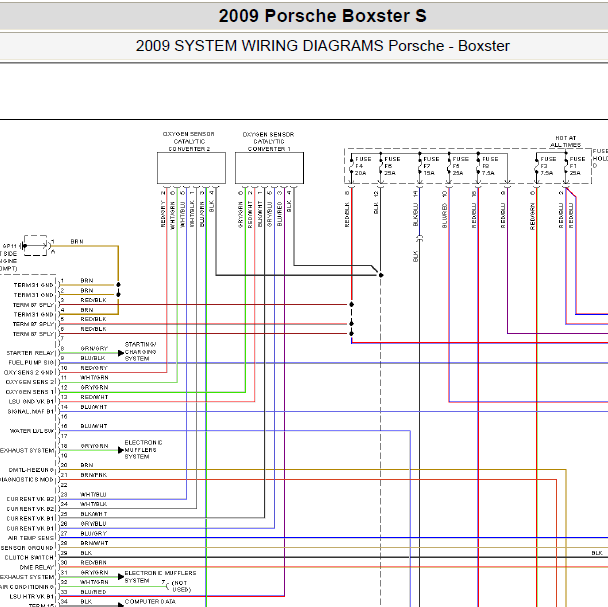Click the STARTING/CHARGING SYSTEM reference
This screenshot has width=608, height=607.
coord(140,352)
